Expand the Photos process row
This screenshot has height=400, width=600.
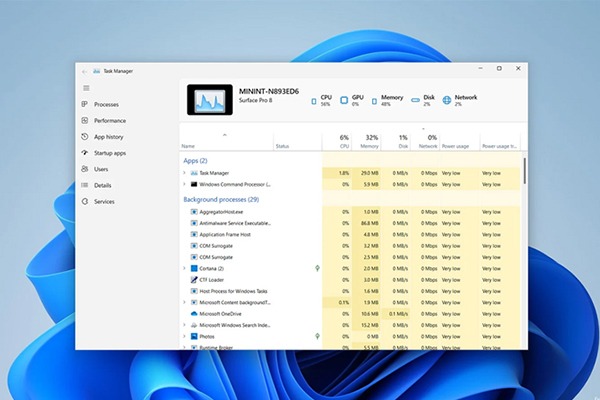click(184, 336)
